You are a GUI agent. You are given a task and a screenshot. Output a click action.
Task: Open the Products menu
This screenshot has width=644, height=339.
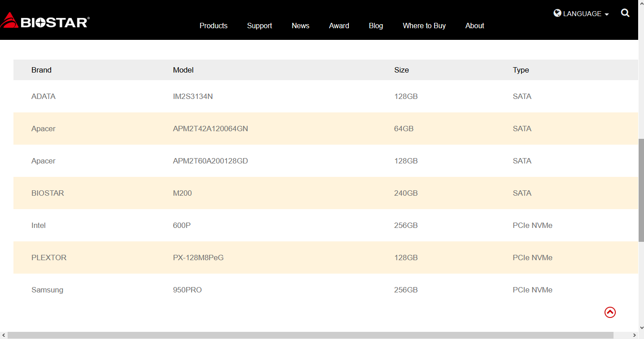pos(213,26)
